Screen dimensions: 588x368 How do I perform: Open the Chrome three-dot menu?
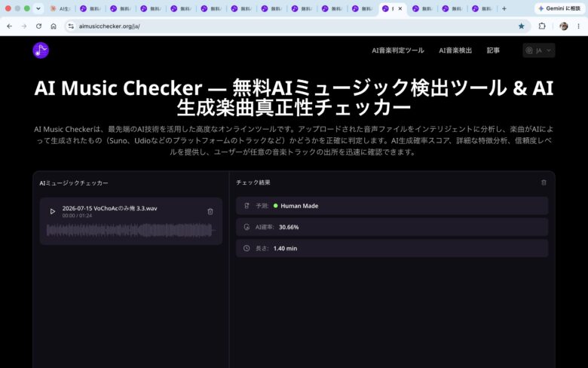pos(578,26)
